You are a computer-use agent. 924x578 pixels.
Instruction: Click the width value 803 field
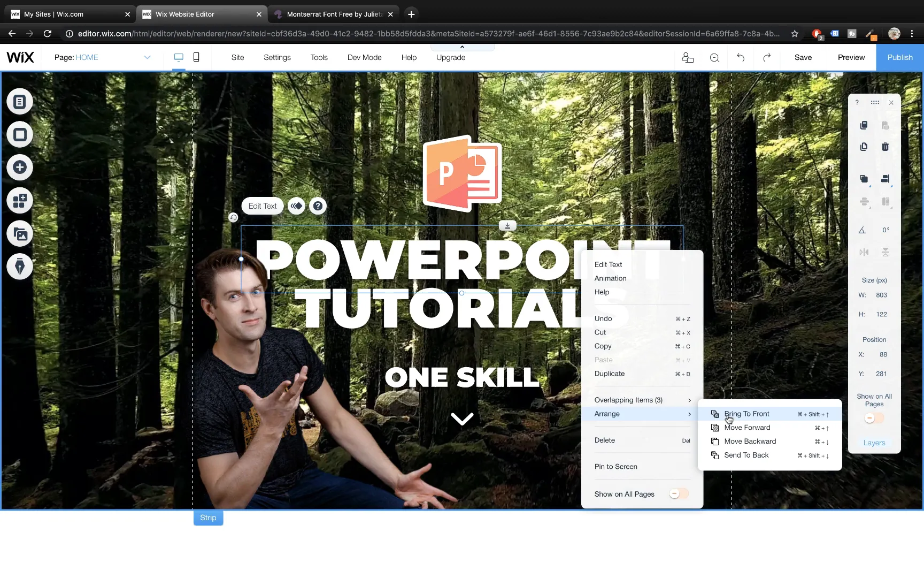881,295
